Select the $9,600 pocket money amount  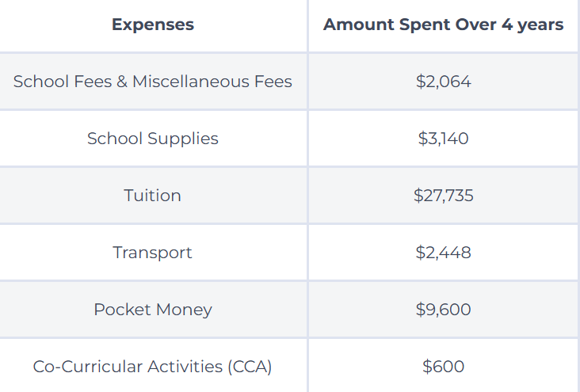pos(443,310)
